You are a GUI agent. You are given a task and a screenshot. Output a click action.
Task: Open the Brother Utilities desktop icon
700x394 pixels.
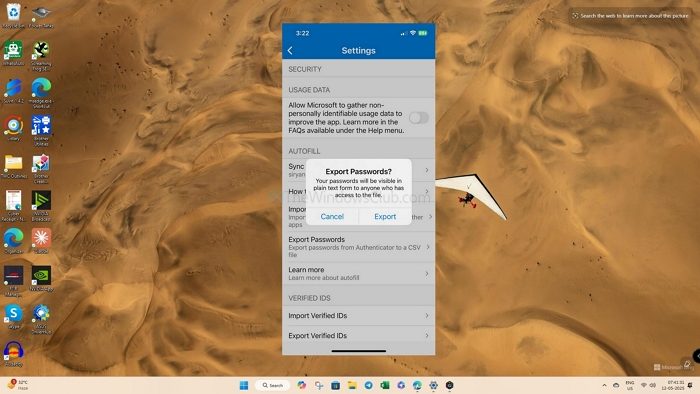41,131
